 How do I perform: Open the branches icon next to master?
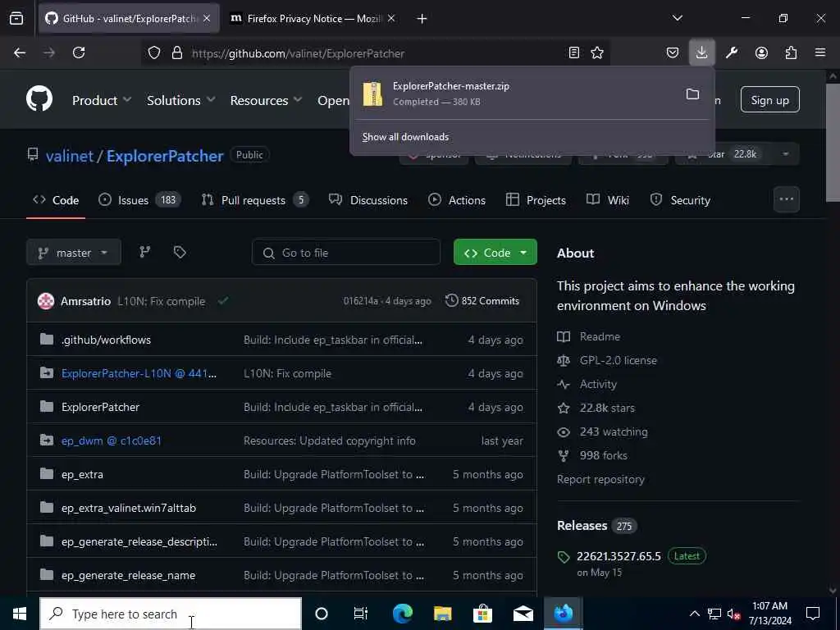point(144,252)
